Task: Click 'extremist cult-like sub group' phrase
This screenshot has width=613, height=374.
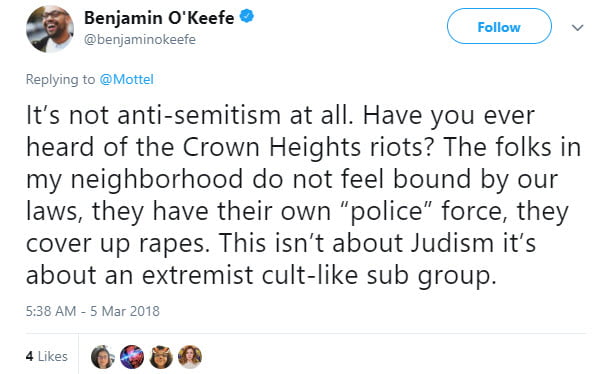Action: point(319,276)
